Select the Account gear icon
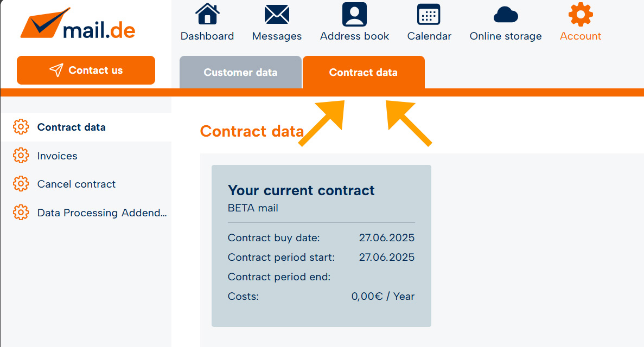Screen dimensions: 644x347 [581, 15]
